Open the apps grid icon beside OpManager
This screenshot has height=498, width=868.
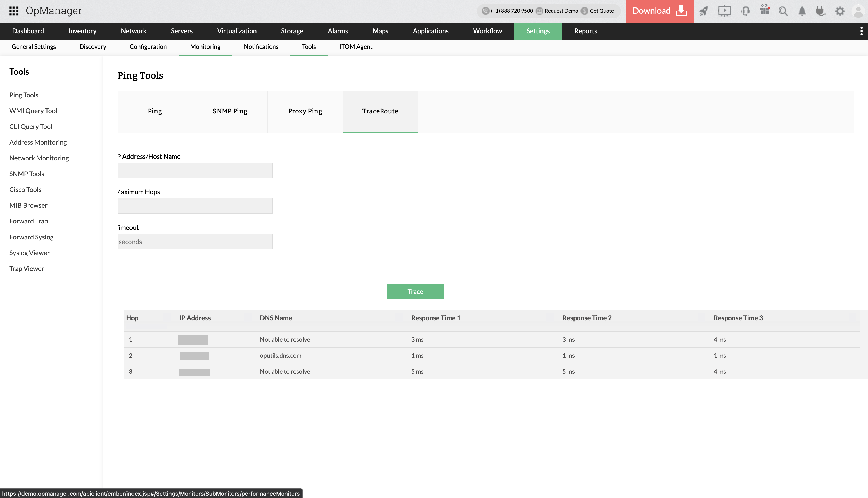[x=14, y=11]
